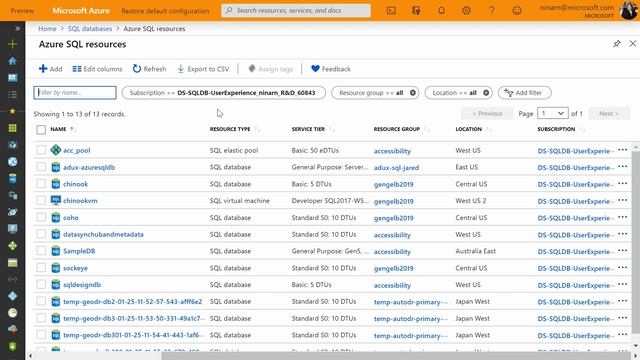Tick the checkbox for acc_pool

(41, 150)
